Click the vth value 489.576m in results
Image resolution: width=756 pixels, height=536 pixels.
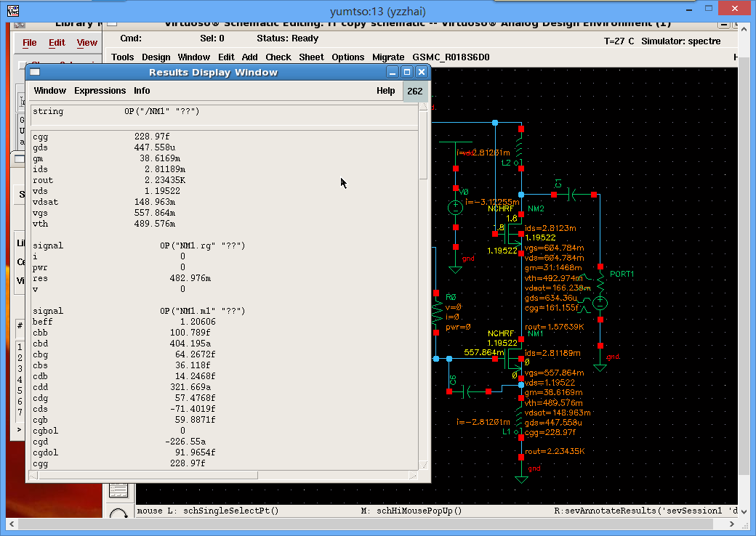[155, 224]
